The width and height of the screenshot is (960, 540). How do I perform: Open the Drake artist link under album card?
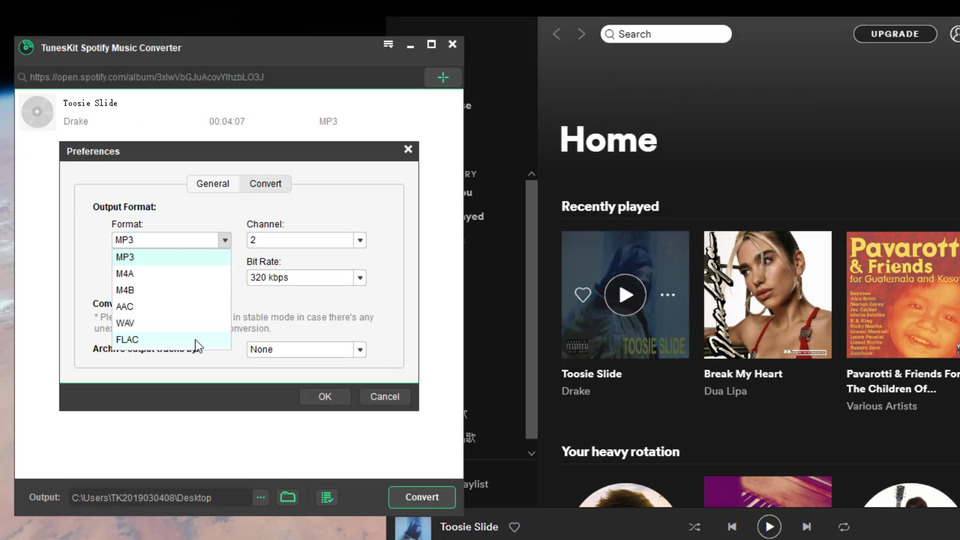point(576,391)
